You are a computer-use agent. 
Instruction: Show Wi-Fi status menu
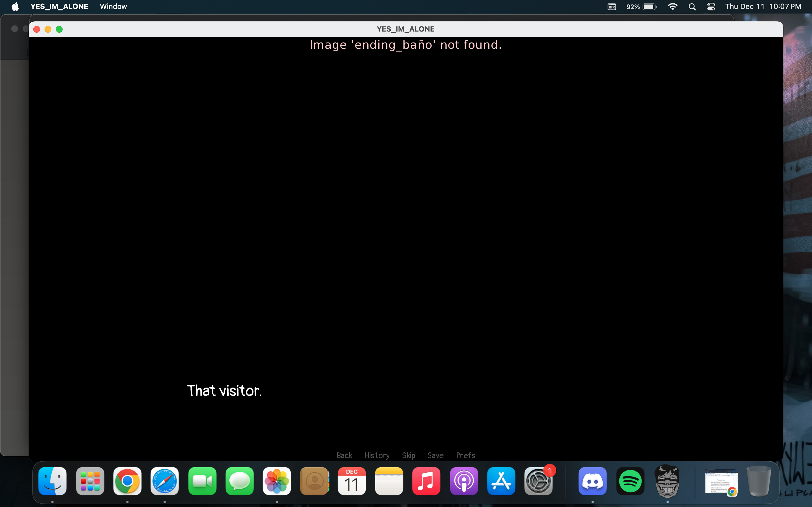[672, 6]
